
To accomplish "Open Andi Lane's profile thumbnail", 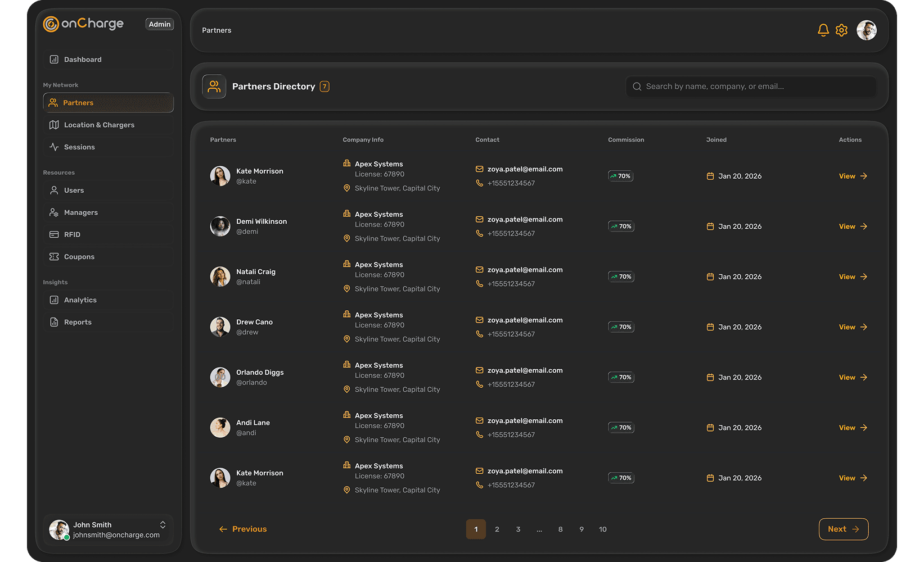I will 220,427.
